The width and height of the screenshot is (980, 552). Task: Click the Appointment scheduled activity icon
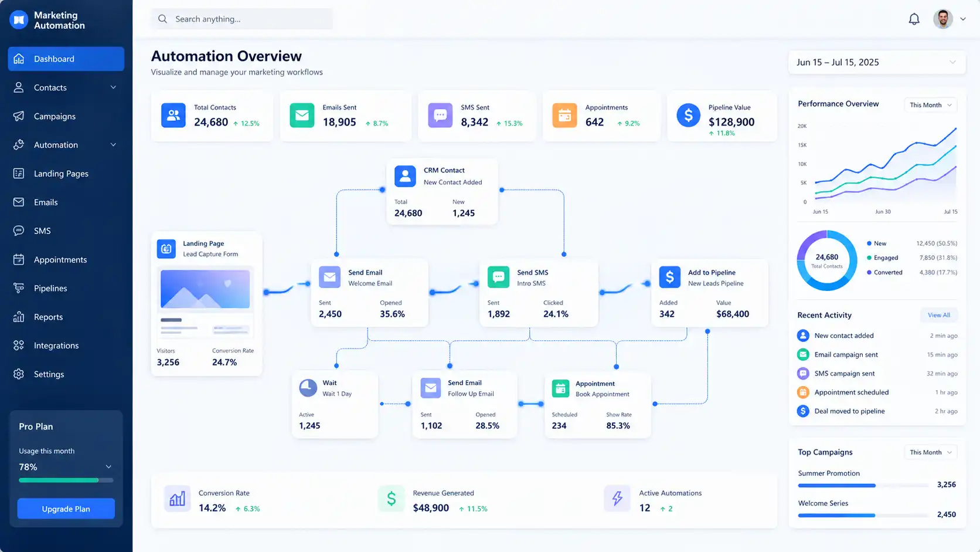tap(803, 392)
